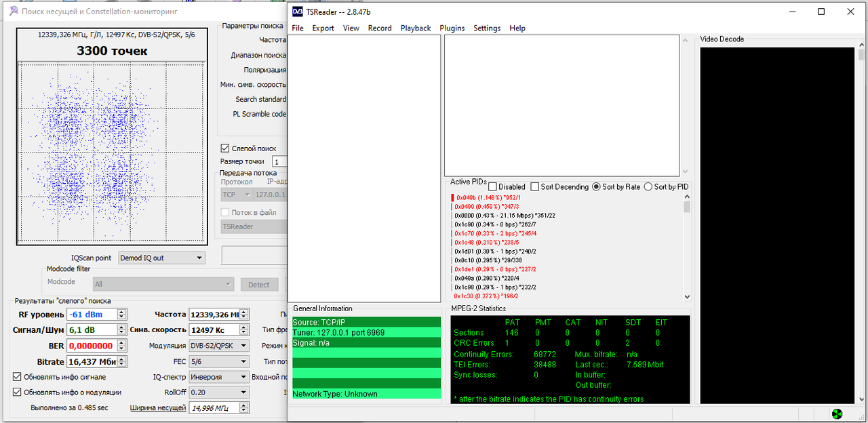Open the File menu in TSReader
This screenshot has height=423, width=868.
pos(298,28)
